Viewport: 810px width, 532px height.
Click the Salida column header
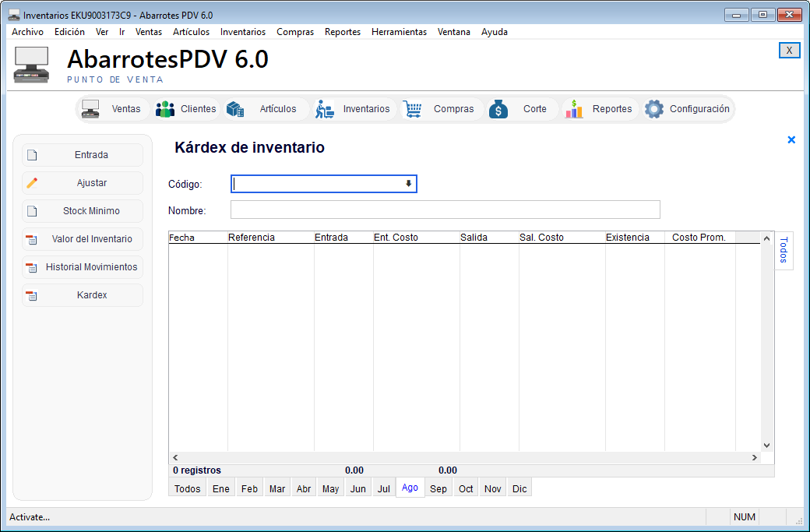[489, 238]
